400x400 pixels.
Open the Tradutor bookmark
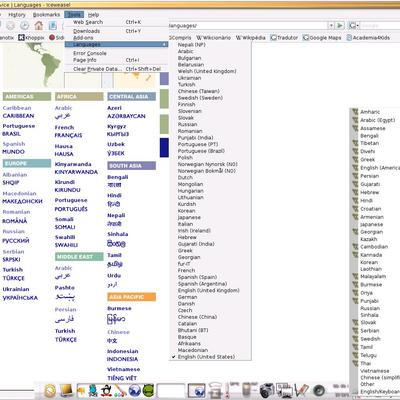(284, 38)
